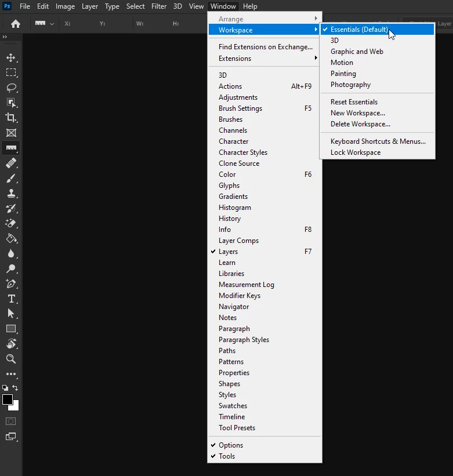This screenshot has height=476, width=453.
Task: Click Find Extensions on Exchange...
Action: pos(264,47)
